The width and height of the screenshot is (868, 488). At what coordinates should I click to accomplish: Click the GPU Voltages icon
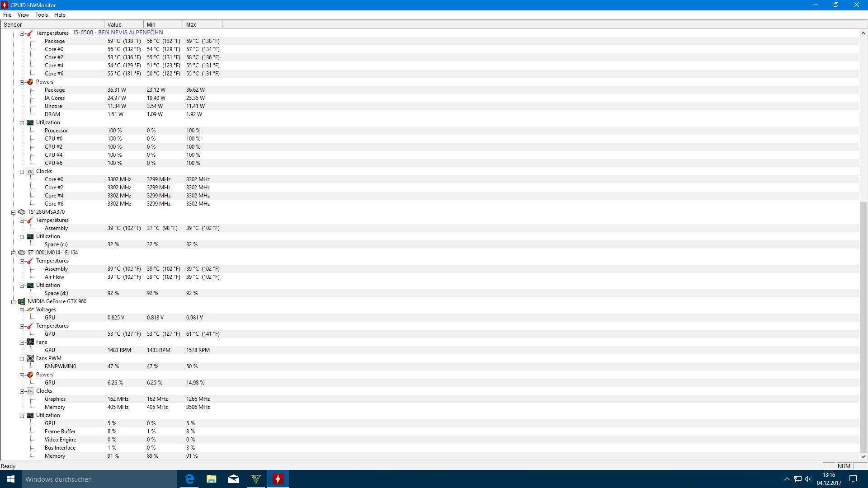(x=30, y=310)
